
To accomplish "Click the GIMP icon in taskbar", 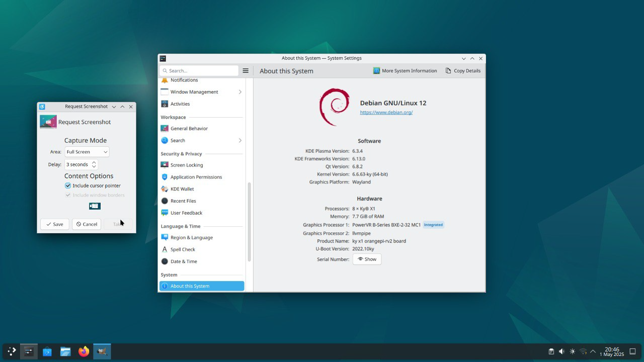I will pos(102,351).
